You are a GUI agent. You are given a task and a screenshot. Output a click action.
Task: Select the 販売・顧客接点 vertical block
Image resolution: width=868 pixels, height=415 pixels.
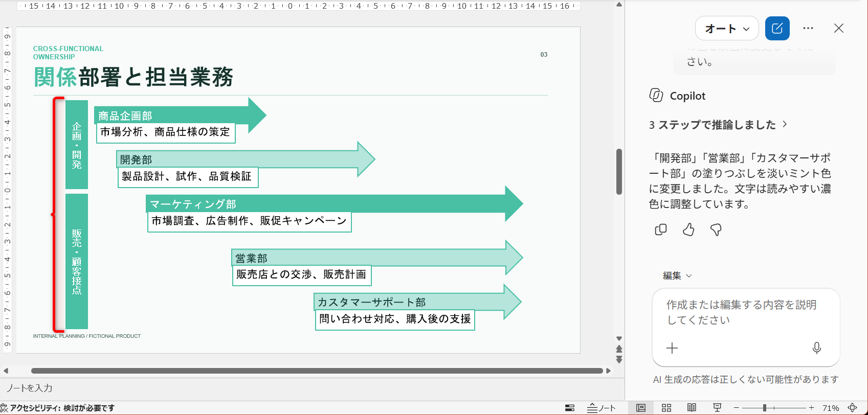[77, 261]
